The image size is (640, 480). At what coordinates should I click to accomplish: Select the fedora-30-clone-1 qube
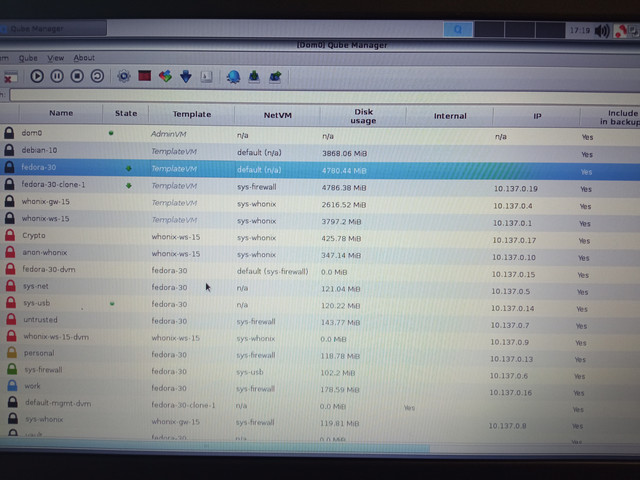tap(53, 184)
